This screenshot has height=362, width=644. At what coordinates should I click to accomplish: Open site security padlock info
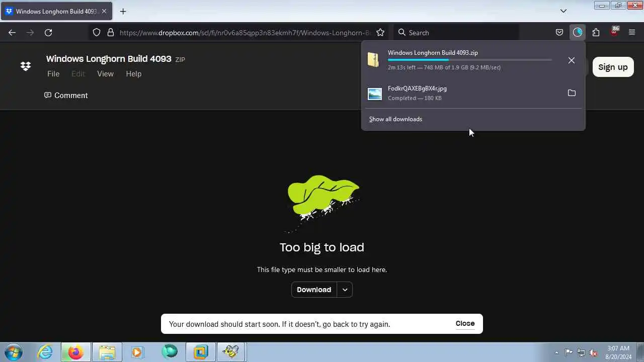tap(111, 32)
